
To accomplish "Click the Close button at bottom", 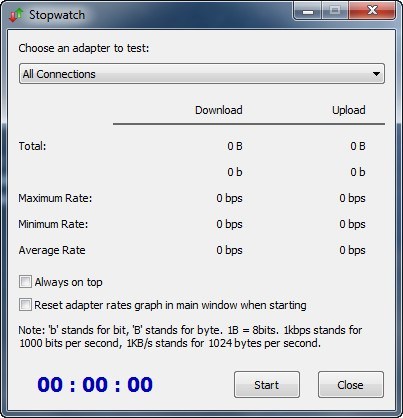I will click(x=351, y=385).
